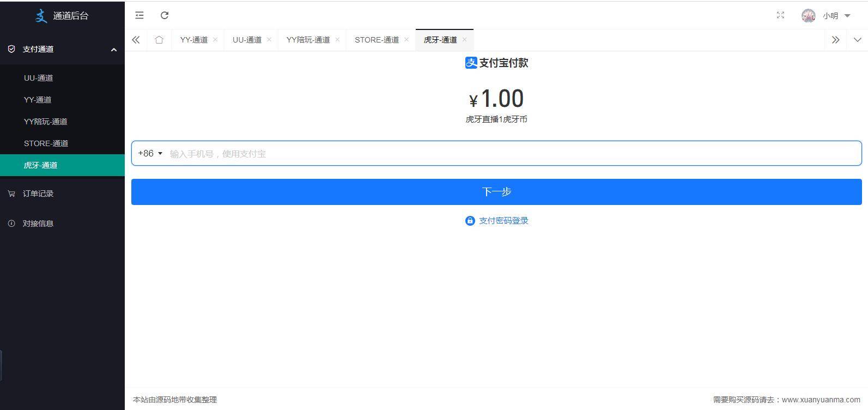868x410 pixels.
Task: Open tab options down chevron
Action: click(857, 40)
